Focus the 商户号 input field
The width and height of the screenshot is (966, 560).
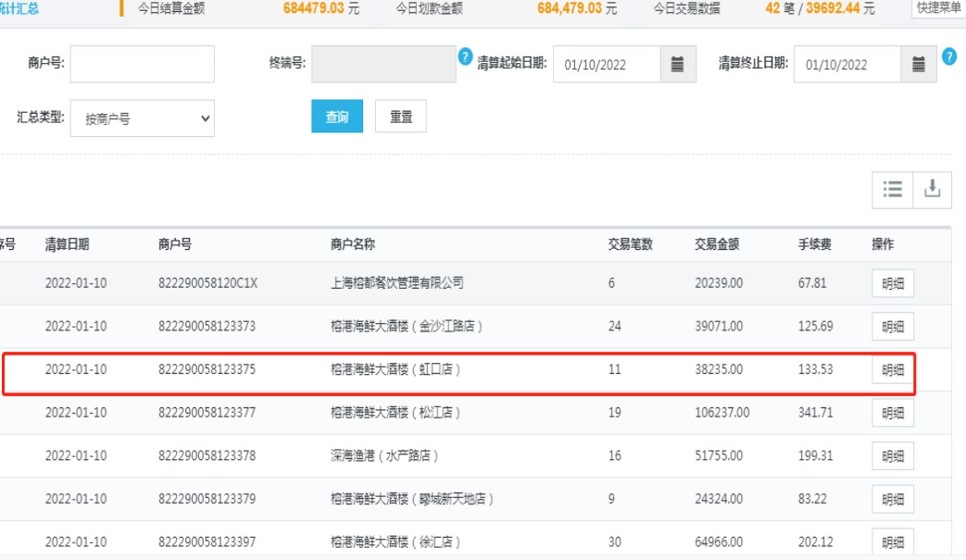tap(143, 64)
